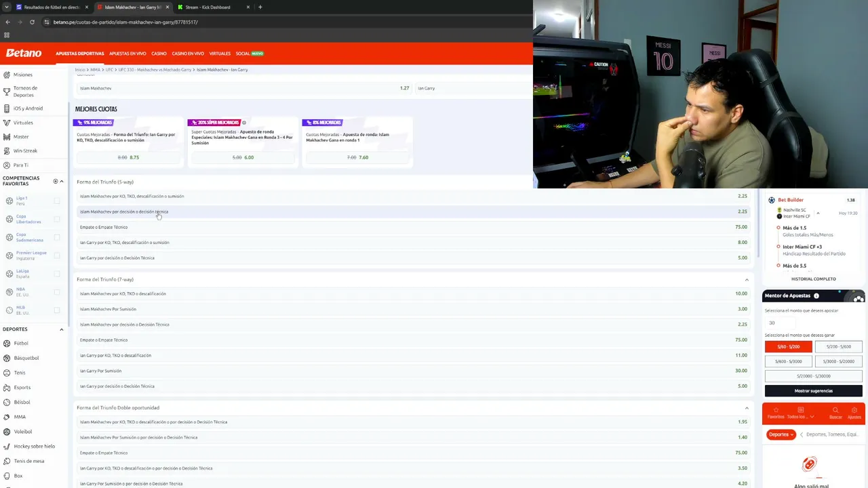Viewport: 868px width, 488px height.
Task: Select the Béisbol sport icon
Action: tap(7, 403)
